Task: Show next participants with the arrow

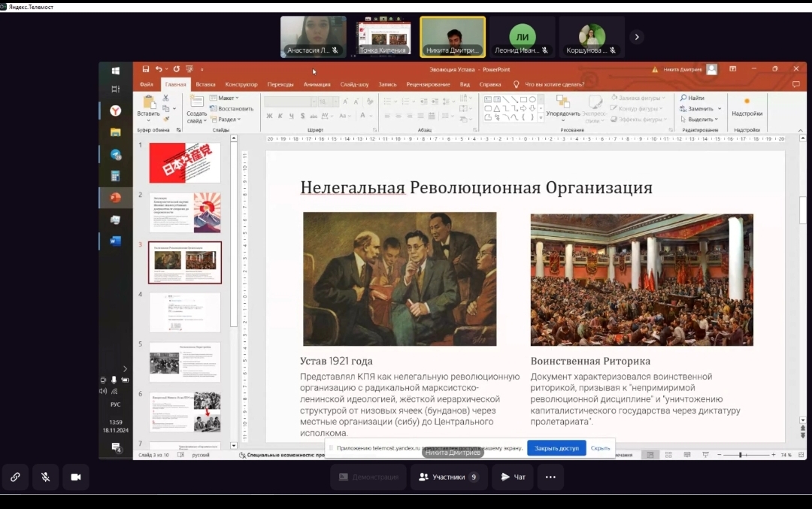Action: [637, 37]
